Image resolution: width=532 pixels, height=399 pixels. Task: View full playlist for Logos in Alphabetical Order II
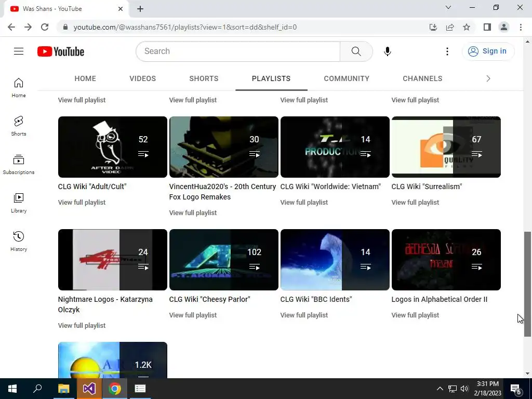(x=415, y=315)
